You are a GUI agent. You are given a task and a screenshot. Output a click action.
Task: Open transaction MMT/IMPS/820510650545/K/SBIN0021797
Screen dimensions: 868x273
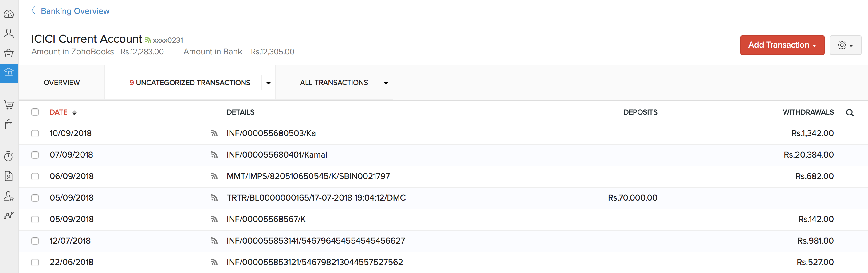308,176
